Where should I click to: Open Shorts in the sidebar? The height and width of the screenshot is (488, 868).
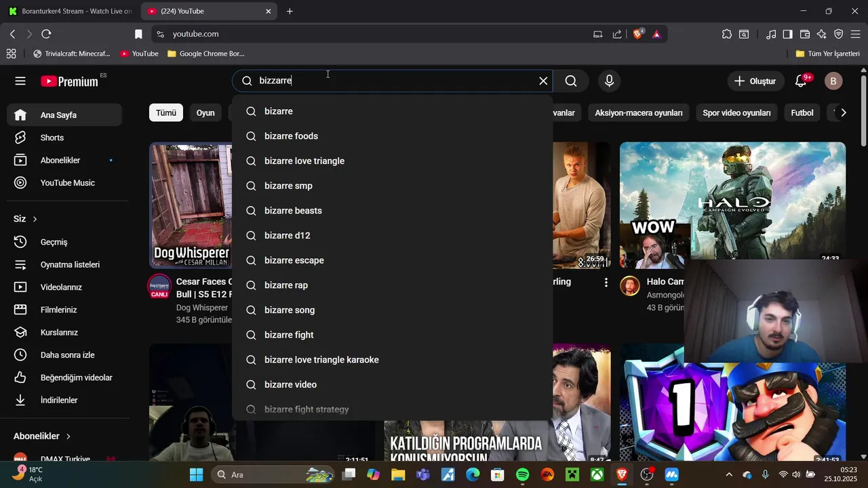(64, 138)
